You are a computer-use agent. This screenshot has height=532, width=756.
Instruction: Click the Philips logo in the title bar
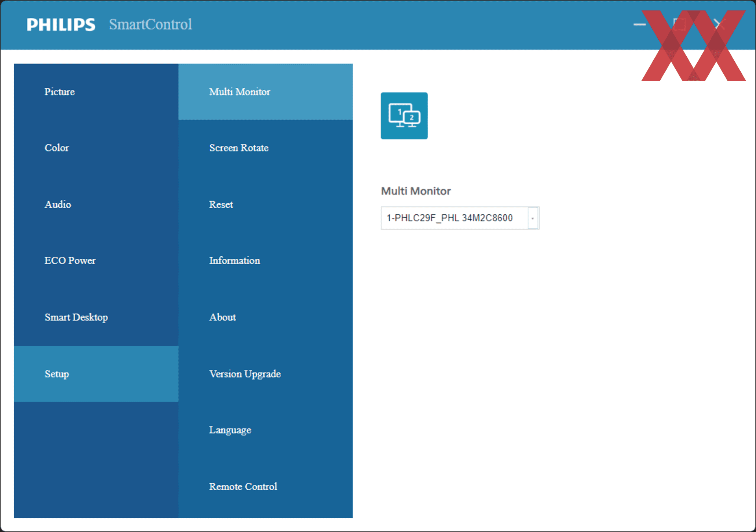(x=61, y=24)
